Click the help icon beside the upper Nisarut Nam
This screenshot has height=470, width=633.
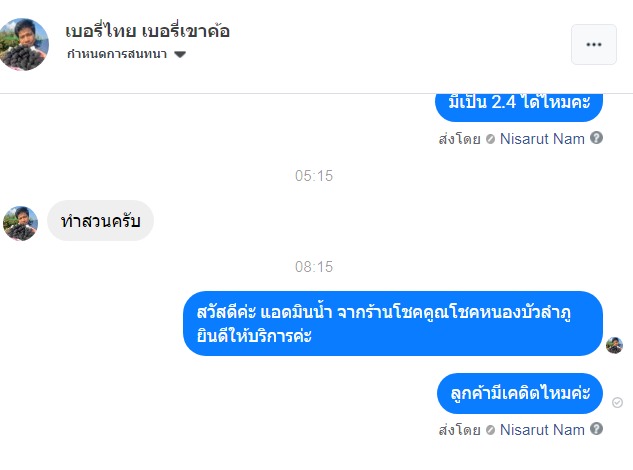tap(597, 138)
